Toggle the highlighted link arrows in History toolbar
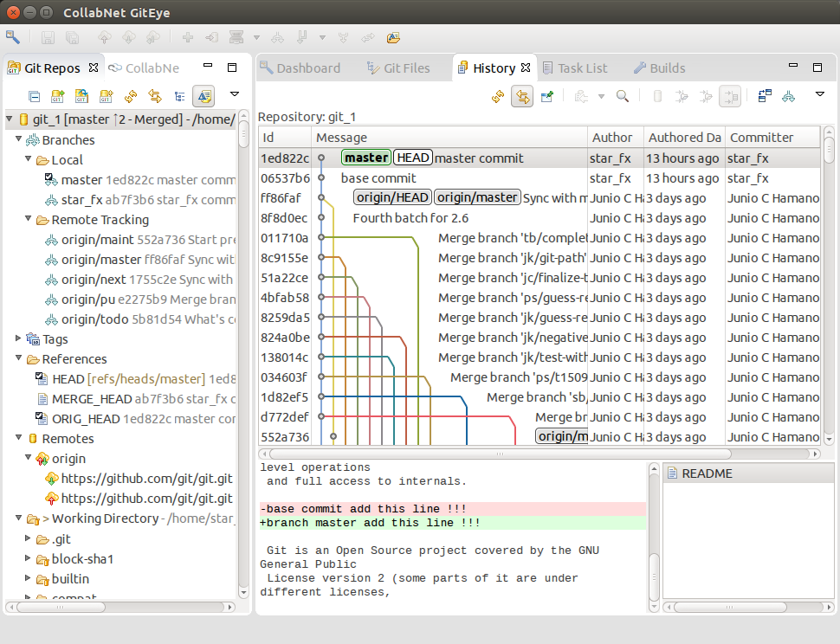 (522, 96)
